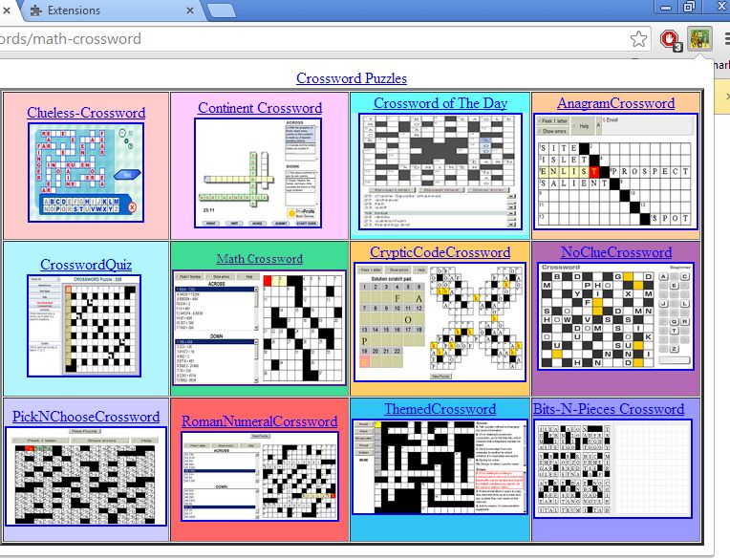
Task: Open the NoClueCrossword link
Action: pyautogui.click(x=616, y=252)
